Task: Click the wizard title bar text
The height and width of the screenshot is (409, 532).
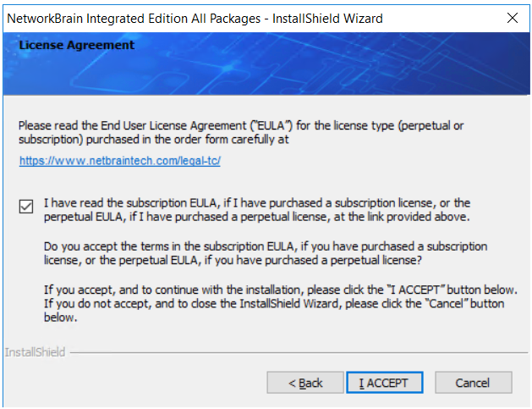Action: coord(195,19)
